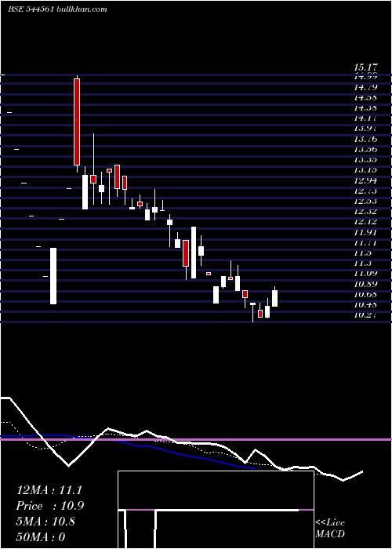Click the 5MA : 10.8 readout

click(x=45, y=522)
